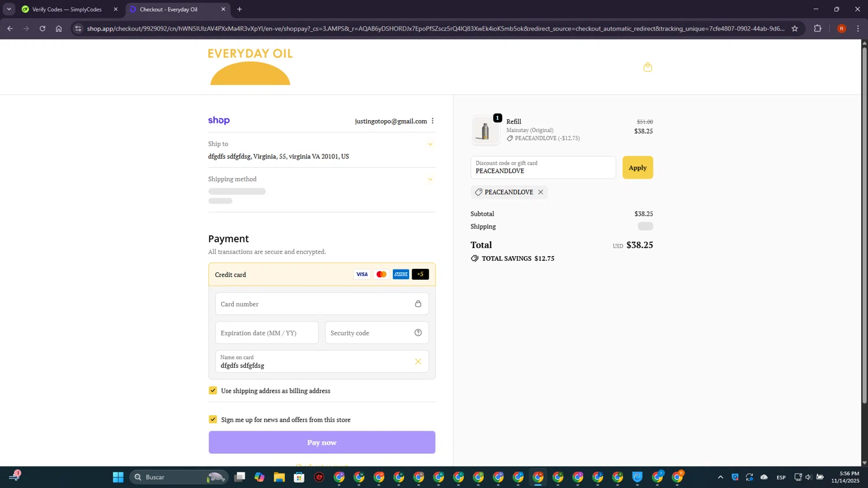Reload the checkout page

[x=42, y=28]
